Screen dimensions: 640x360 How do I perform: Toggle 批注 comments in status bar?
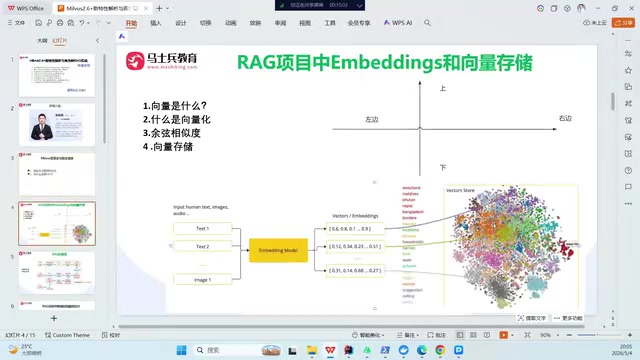(x=436, y=335)
